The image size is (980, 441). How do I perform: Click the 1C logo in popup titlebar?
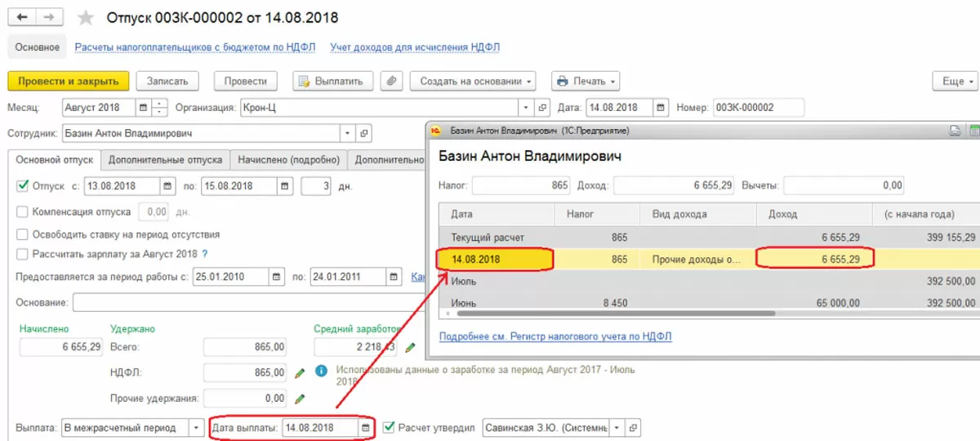click(436, 130)
